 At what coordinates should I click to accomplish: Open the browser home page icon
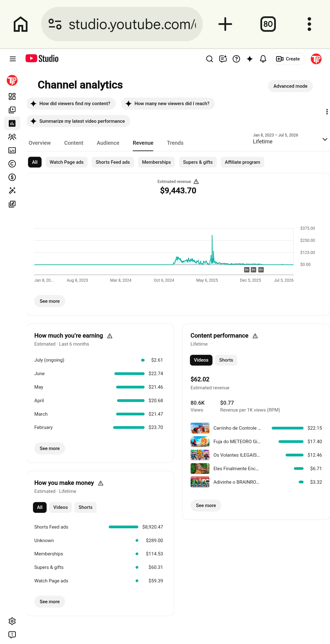point(21,24)
